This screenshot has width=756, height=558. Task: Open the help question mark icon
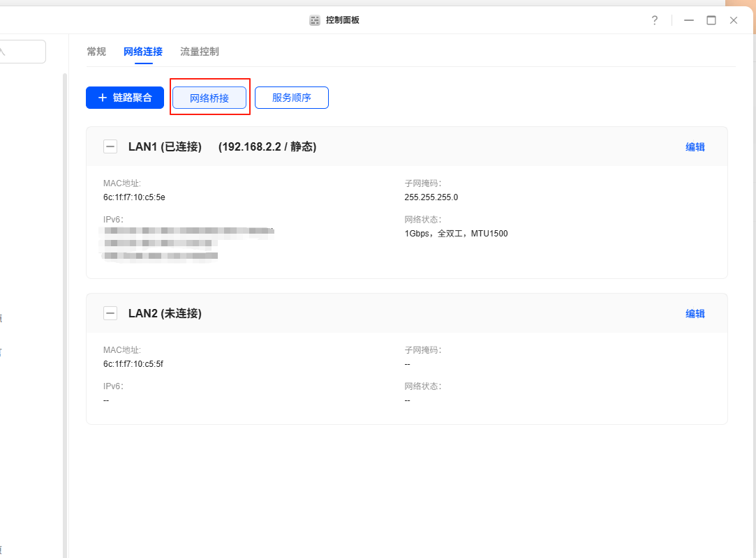tap(654, 20)
